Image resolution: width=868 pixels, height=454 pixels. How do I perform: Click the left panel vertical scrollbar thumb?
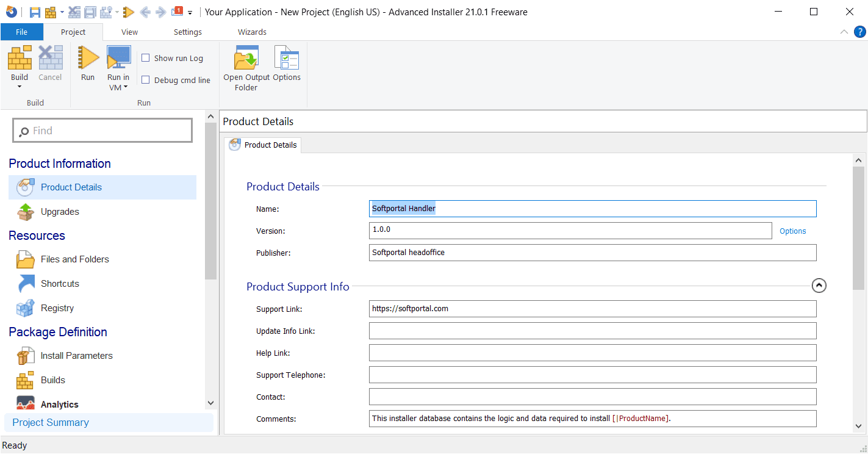tap(210, 201)
